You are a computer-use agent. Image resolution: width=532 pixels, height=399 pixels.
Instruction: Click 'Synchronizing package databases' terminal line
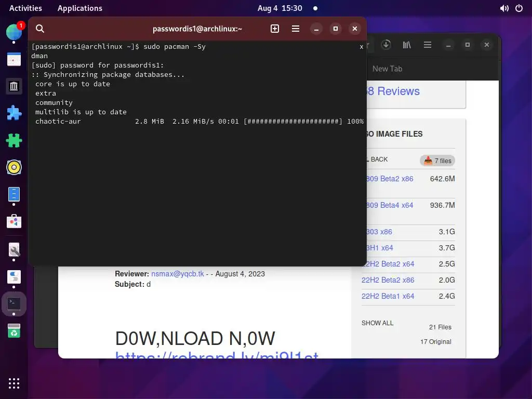(108, 75)
